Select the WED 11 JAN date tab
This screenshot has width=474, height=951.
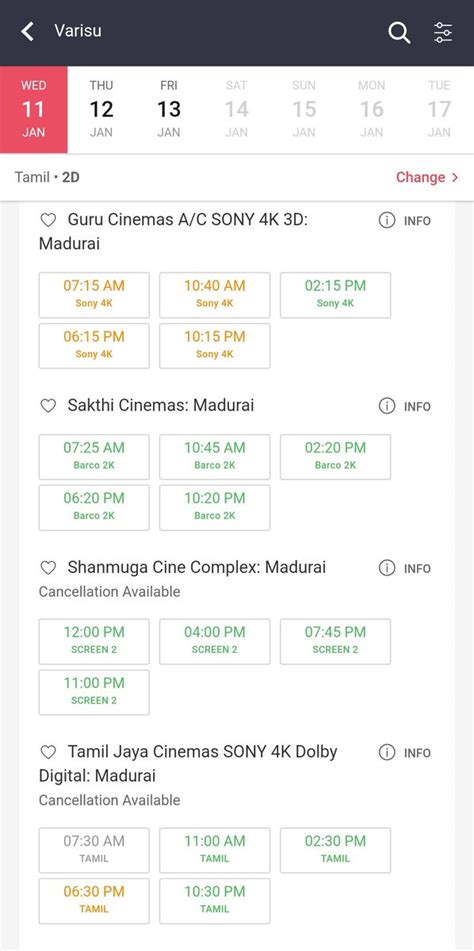pos(34,109)
